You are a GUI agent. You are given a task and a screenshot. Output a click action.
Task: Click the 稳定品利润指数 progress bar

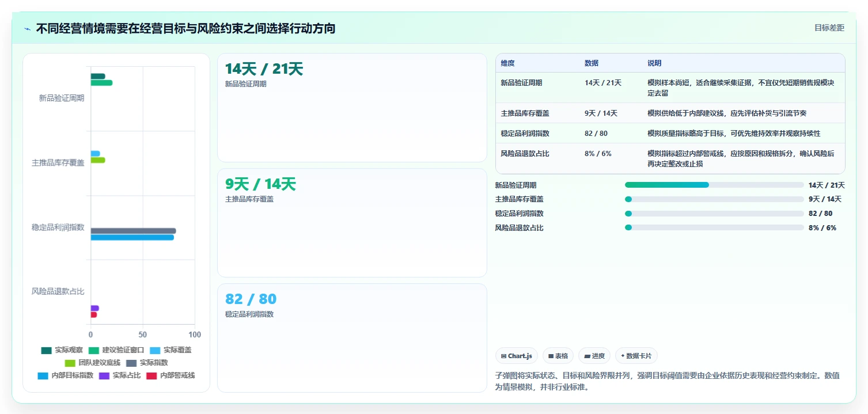click(714, 214)
